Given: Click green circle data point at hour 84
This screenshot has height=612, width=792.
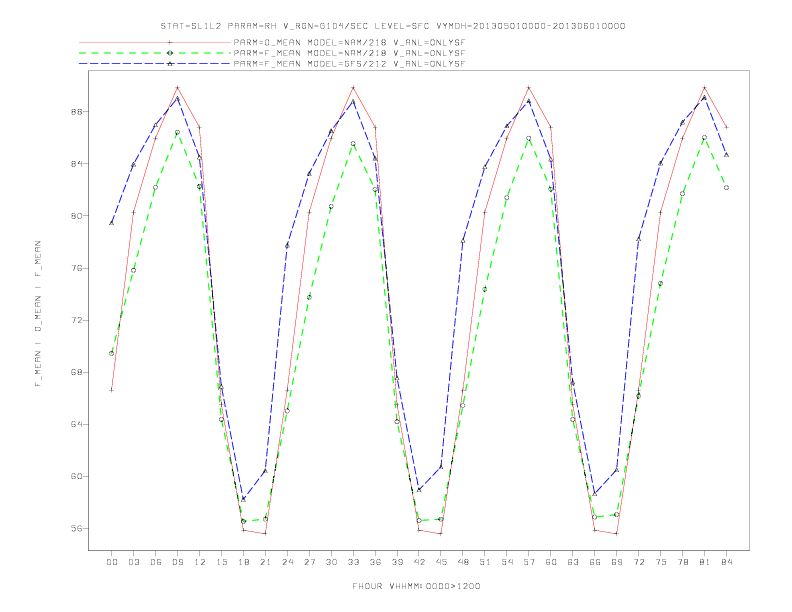Looking at the screenshot, I should coord(727,187).
